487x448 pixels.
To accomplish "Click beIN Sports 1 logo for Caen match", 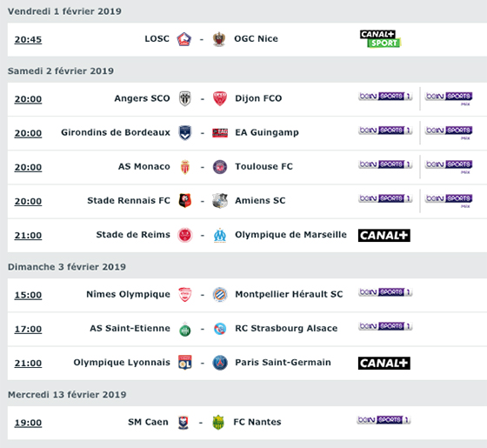I will click(384, 420).
